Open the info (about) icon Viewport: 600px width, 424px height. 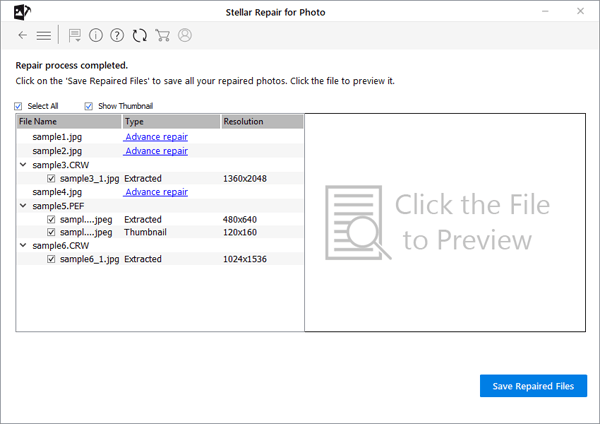[x=96, y=35]
